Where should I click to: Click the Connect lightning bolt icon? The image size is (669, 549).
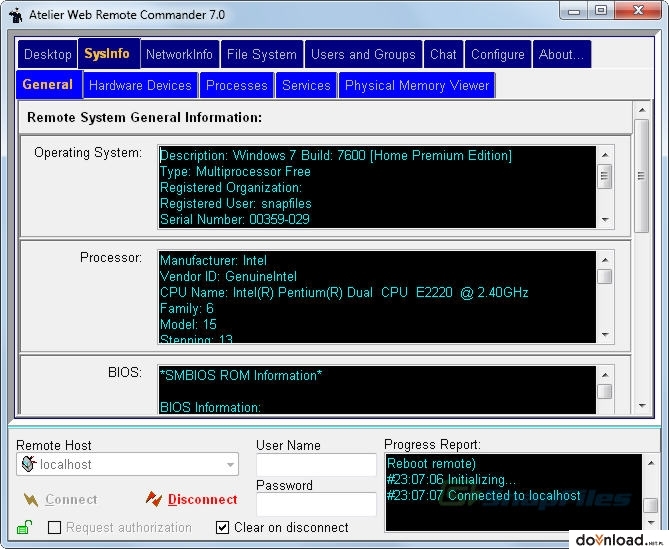coord(31,500)
